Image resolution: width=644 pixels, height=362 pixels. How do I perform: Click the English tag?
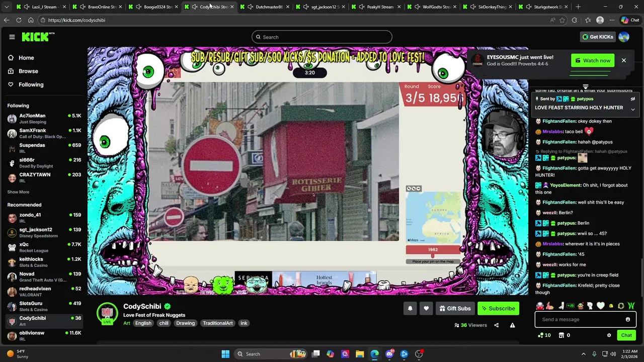(x=143, y=323)
